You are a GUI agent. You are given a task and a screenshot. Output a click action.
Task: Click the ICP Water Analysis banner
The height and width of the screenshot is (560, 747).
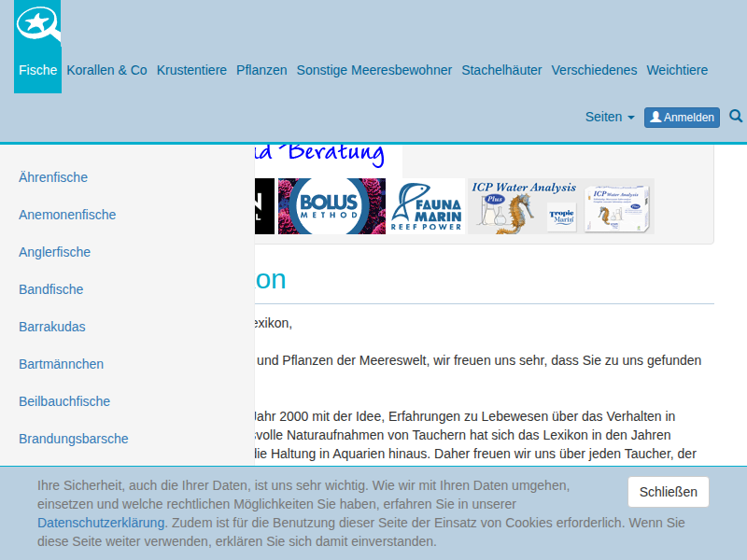click(523, 206)
